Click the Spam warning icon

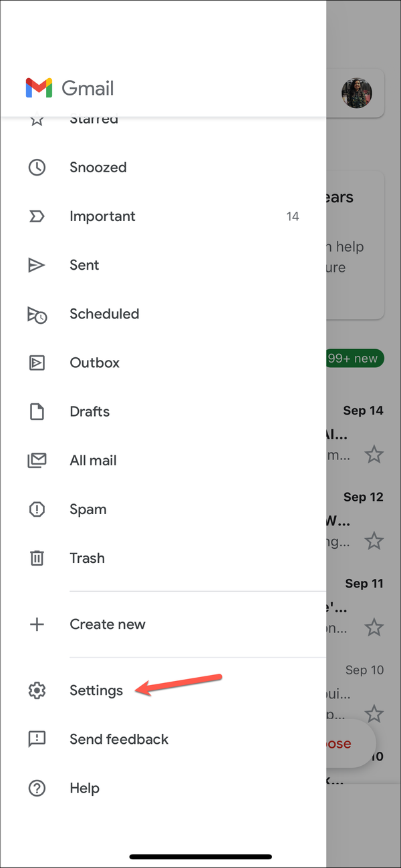37,509
